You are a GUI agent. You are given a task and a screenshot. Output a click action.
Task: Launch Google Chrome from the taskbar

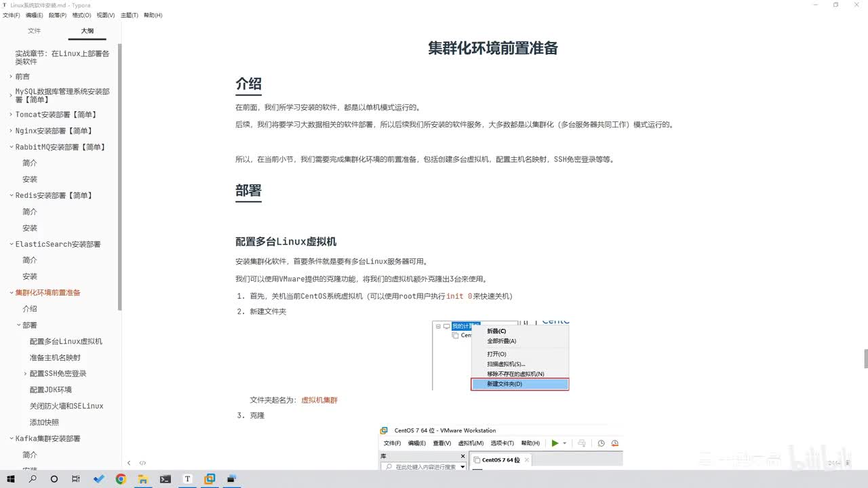coord(121,479)
